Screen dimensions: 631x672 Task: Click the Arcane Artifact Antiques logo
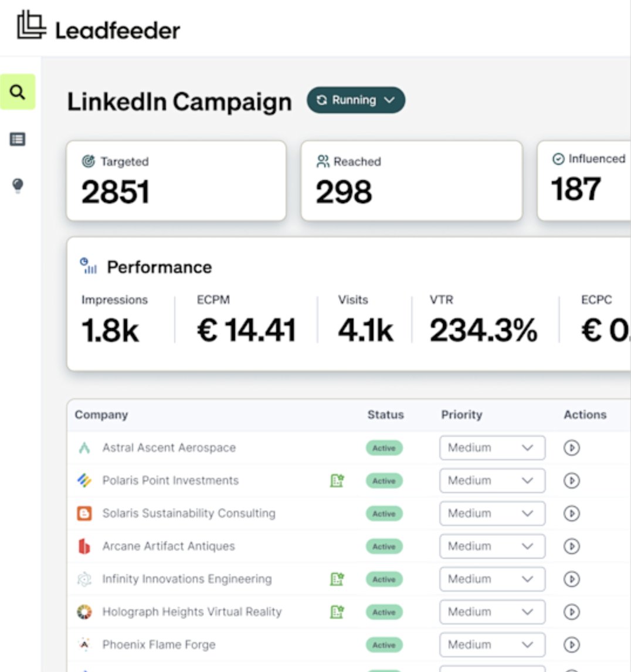(84, 547)
